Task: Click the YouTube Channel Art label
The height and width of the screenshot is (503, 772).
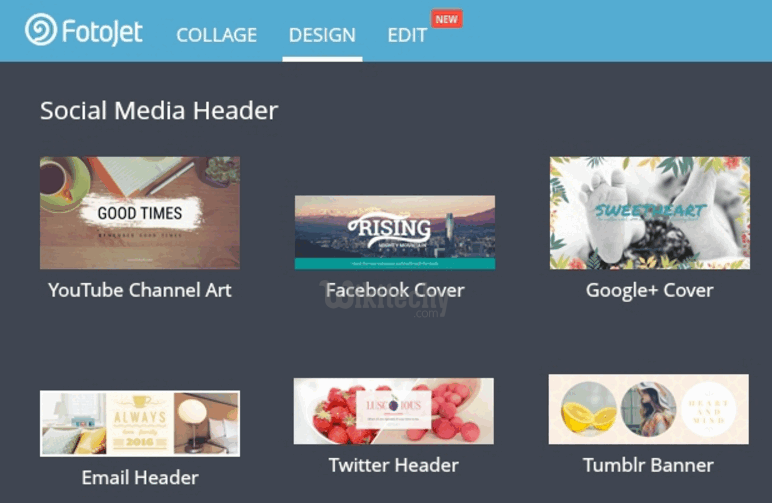Action: pyautogui.click(x=140, y=290)
